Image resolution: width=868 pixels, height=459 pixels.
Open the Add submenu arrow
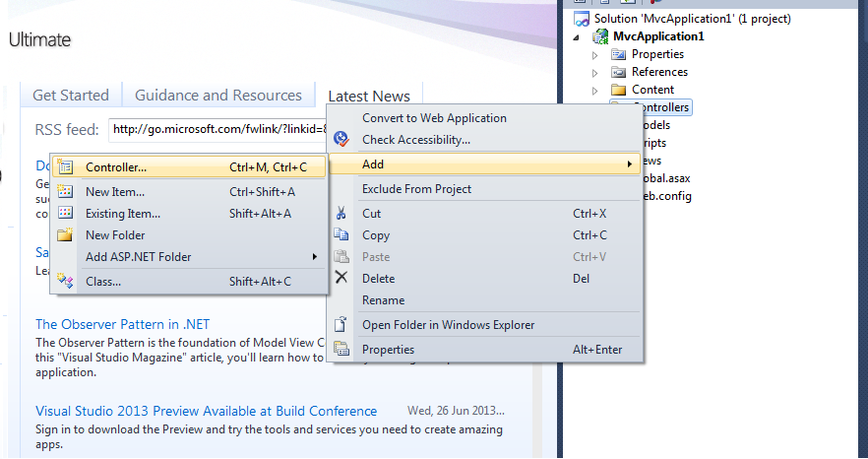coord(630,164)
